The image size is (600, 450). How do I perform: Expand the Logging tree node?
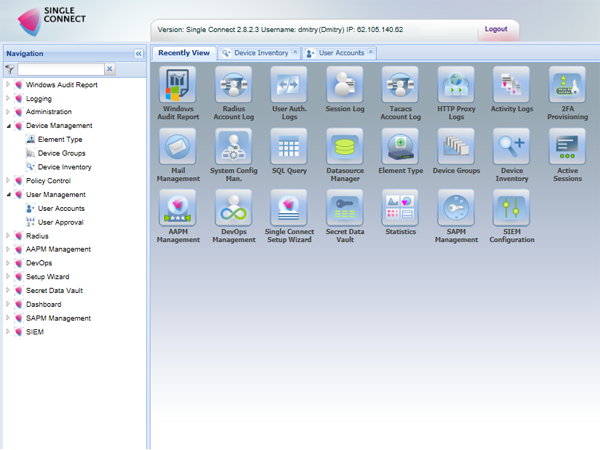8,99
